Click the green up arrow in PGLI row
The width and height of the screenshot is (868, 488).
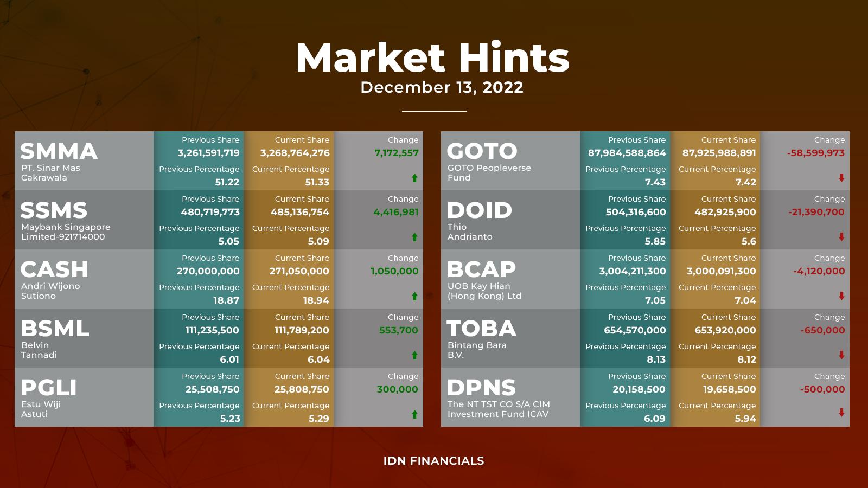pos(414,414)
